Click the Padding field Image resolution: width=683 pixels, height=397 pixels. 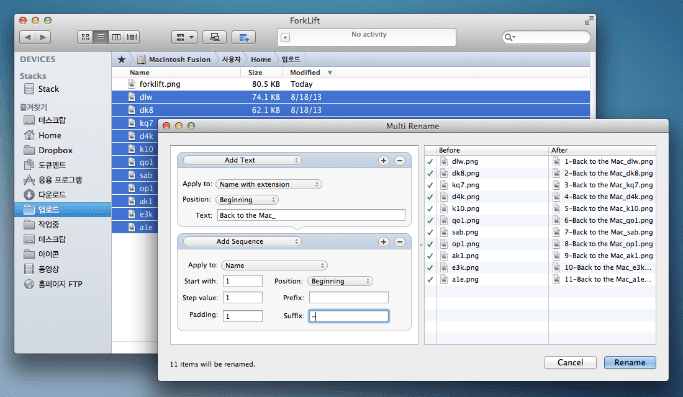(243, 316)
